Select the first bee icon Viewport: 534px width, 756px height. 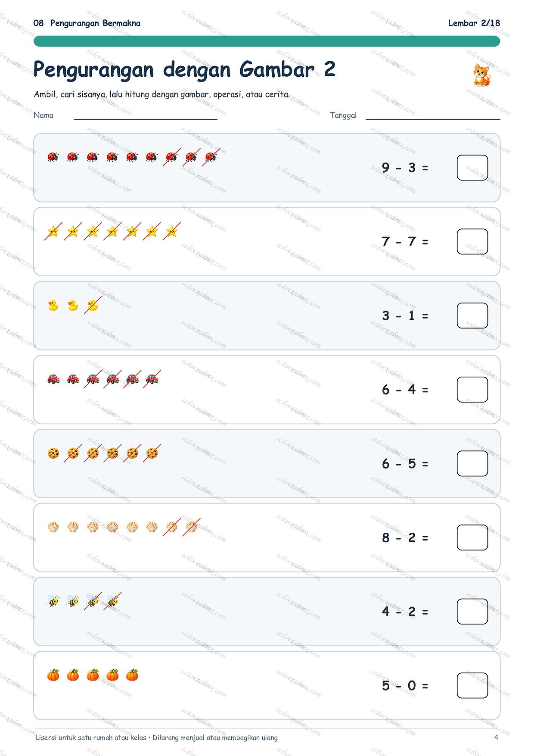click(53, 601)
